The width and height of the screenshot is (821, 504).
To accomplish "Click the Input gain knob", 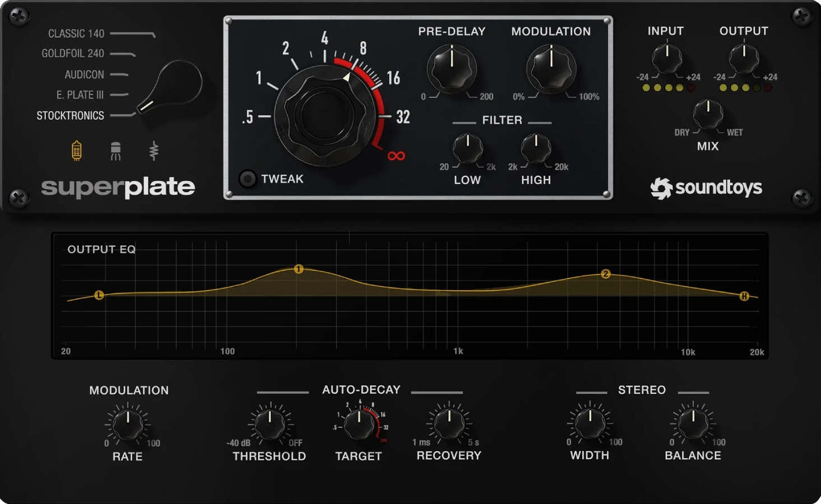I will 667,59.
